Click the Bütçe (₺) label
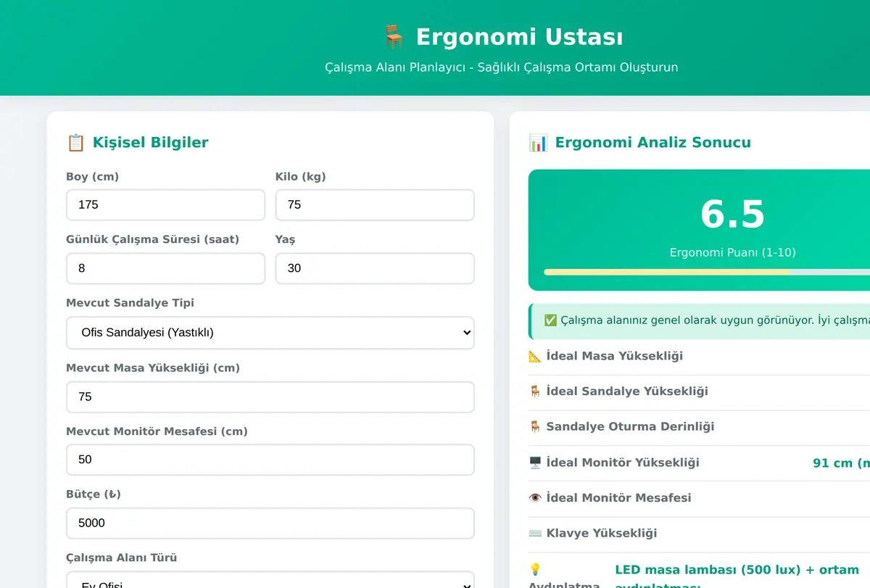Viewport: 870px width, 588px height. (94, 494)
